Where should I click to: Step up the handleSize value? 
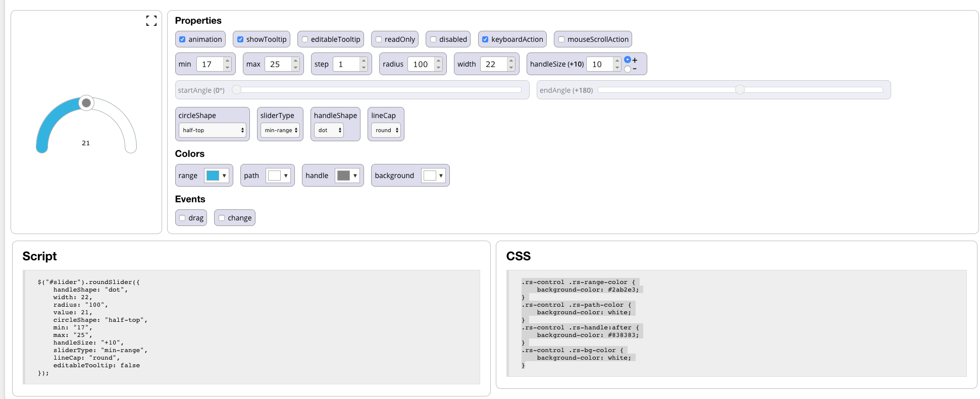point(617,61)
